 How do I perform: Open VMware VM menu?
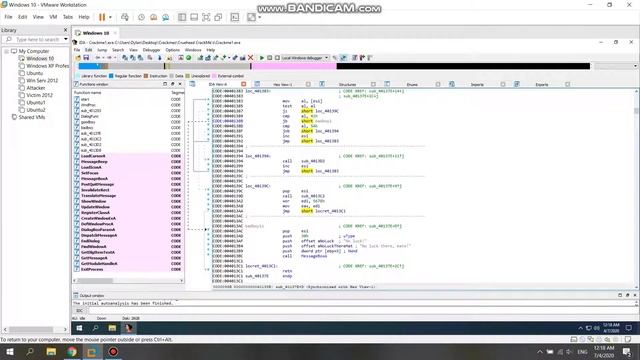tap(53, 17)
